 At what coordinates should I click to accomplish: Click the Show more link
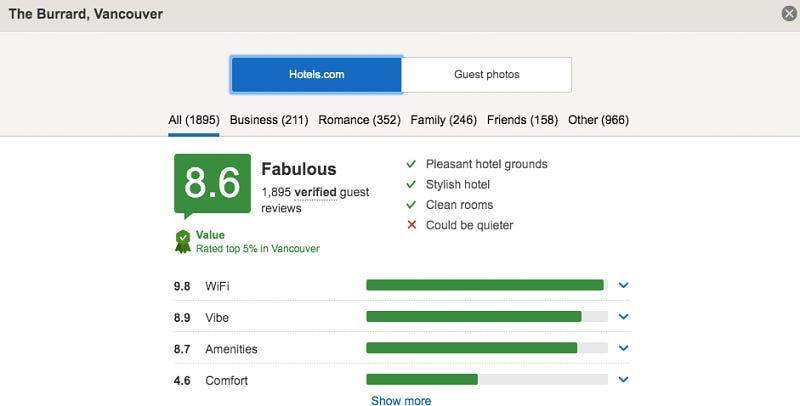401,401
